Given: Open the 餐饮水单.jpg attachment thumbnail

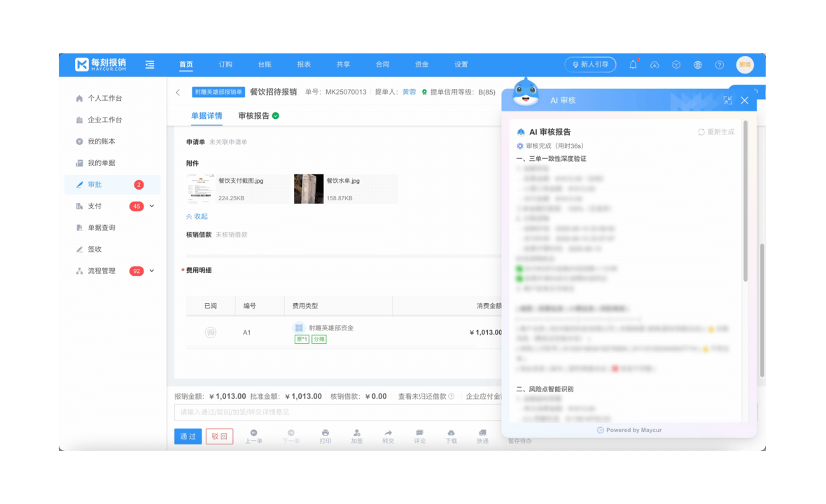Looking at the screenshot, I should 309,189.
